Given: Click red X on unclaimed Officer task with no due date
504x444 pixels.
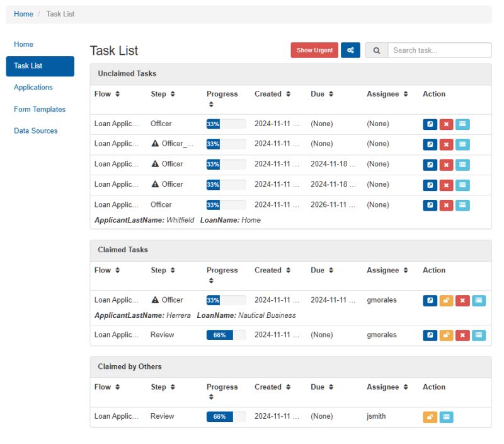Looking at the screenshot, I should pyautogui.click(x=446, y=124).
